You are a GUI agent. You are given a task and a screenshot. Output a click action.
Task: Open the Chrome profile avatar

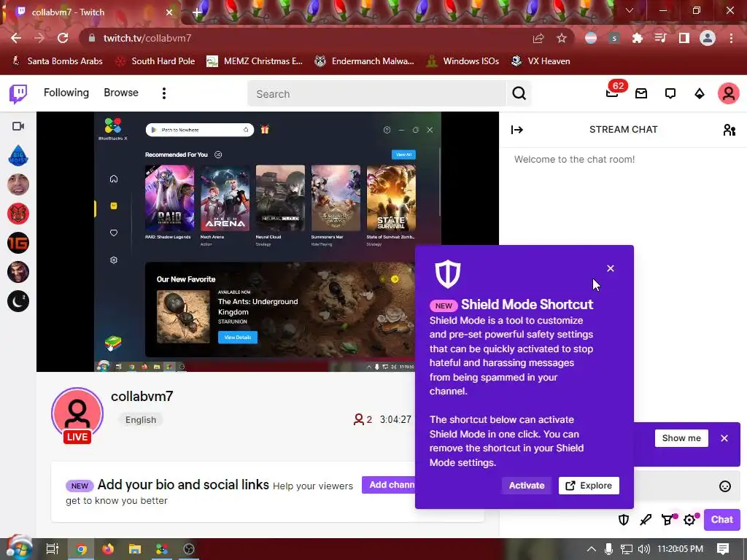click(708, 38)
